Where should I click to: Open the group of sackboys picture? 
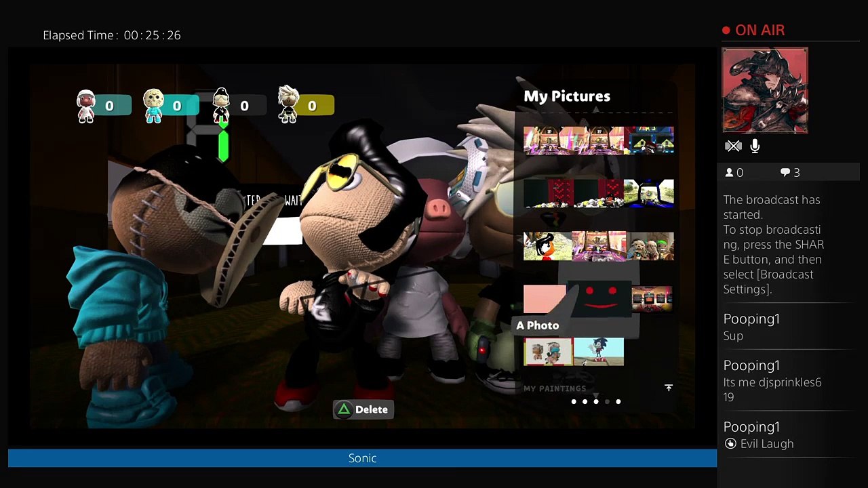pos(649,246)
